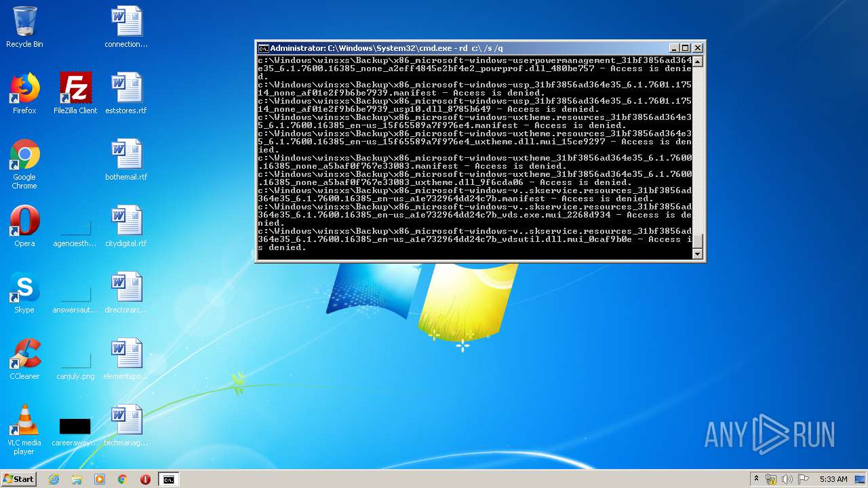Open Internet Explorer from taskbar

point(54,479)
